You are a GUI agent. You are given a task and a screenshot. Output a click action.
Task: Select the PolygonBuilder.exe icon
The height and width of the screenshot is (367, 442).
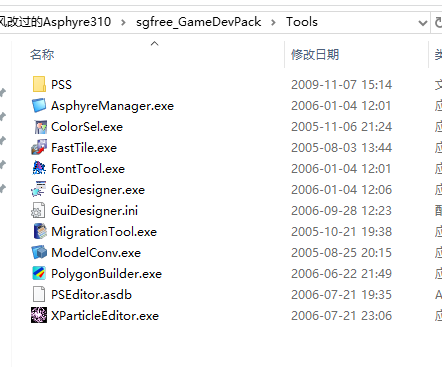click(39, 274)
